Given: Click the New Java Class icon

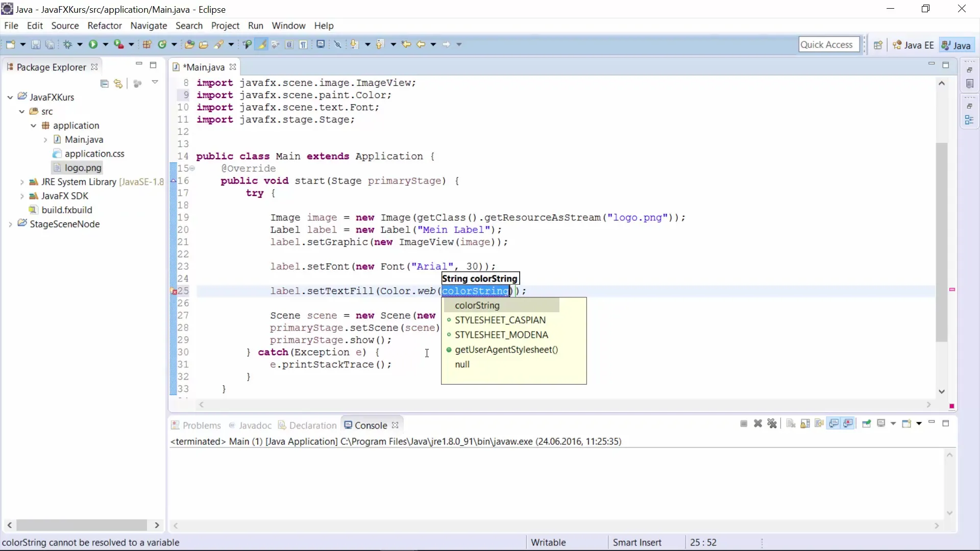Looking at the screenshot, I should (162, 45).
